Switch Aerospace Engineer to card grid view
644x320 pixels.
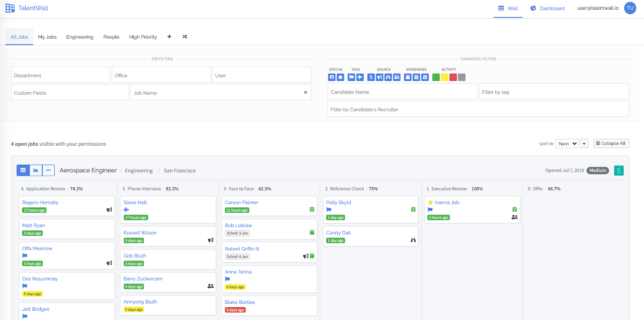click(23, 170)
